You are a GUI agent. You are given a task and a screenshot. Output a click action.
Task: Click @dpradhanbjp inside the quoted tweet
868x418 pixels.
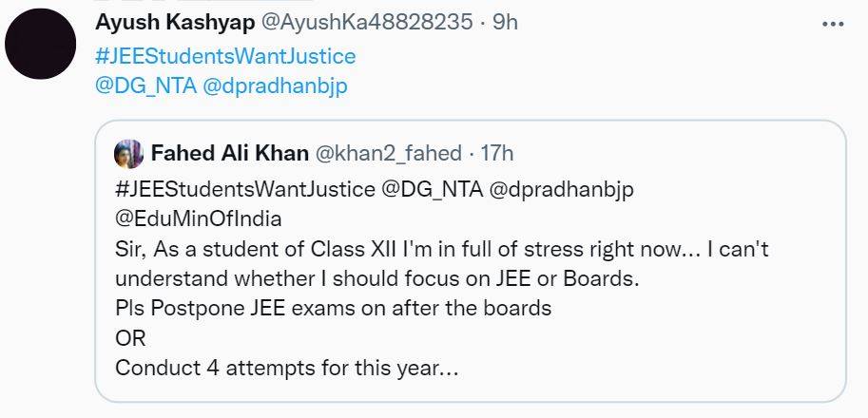coord(561,188)
